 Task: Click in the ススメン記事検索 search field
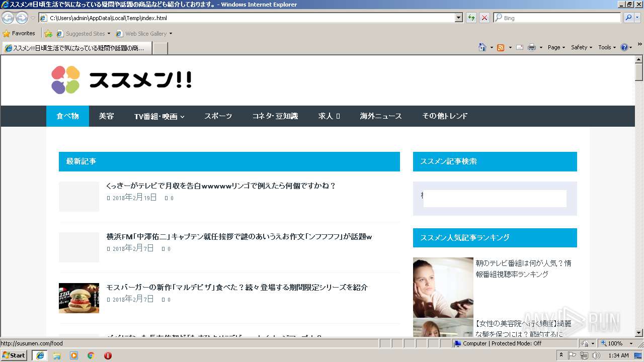point(495,198)
